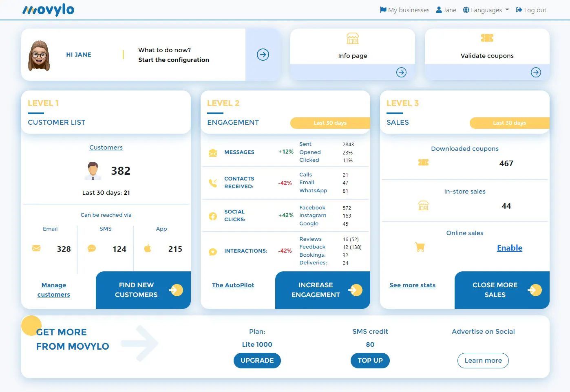570x392 pixels.
Task: Click the log out door icon
Action: [519, 10]
